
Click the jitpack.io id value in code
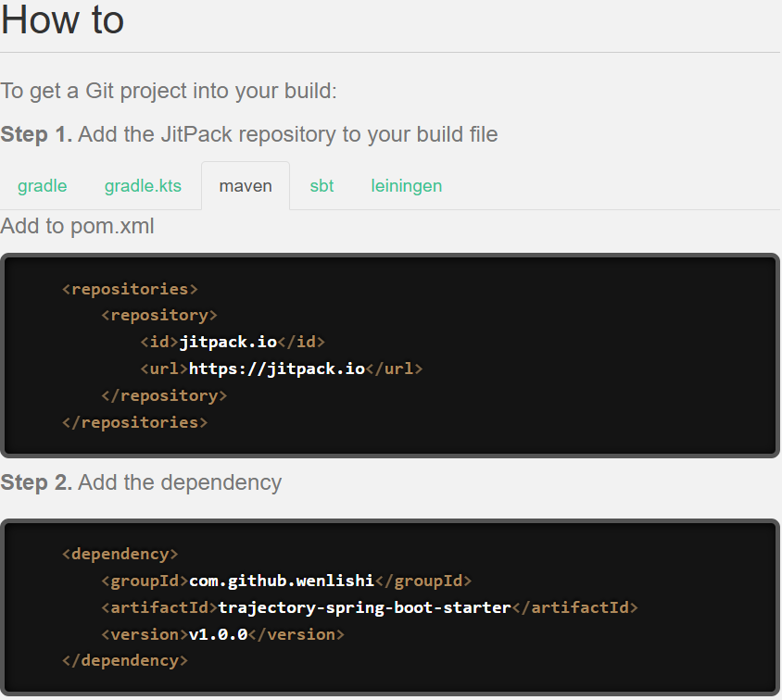point(228,342)
